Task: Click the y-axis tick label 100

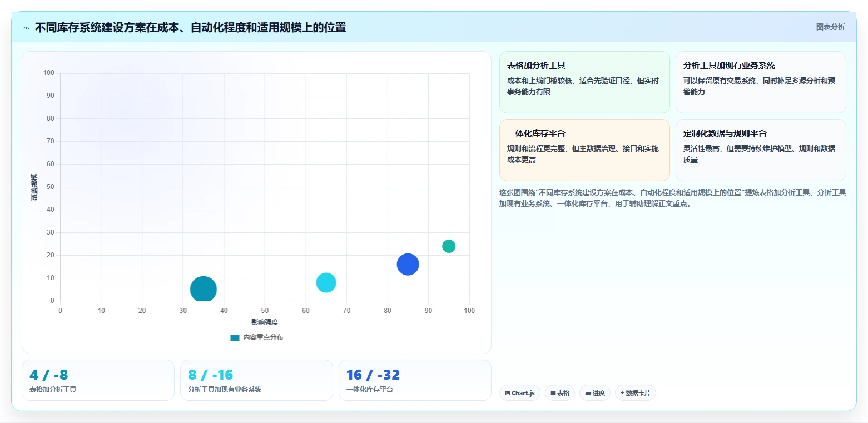Action: click(49, 73)
